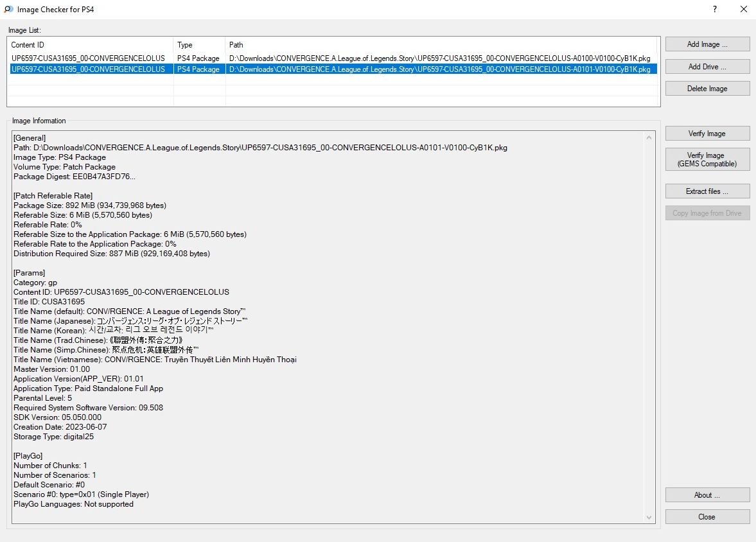Click the 'Storage Type: digital25' line
756x542 pixels.
coord(53,437)
